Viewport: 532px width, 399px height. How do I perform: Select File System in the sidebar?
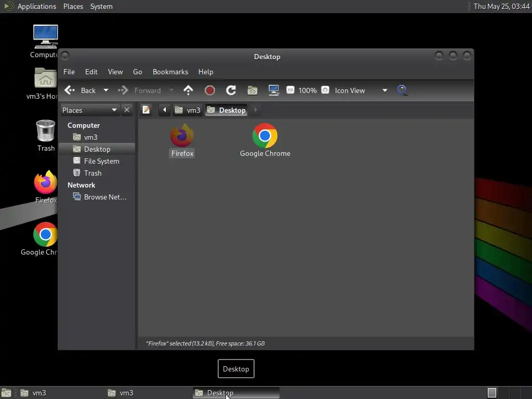click(97, 161)
